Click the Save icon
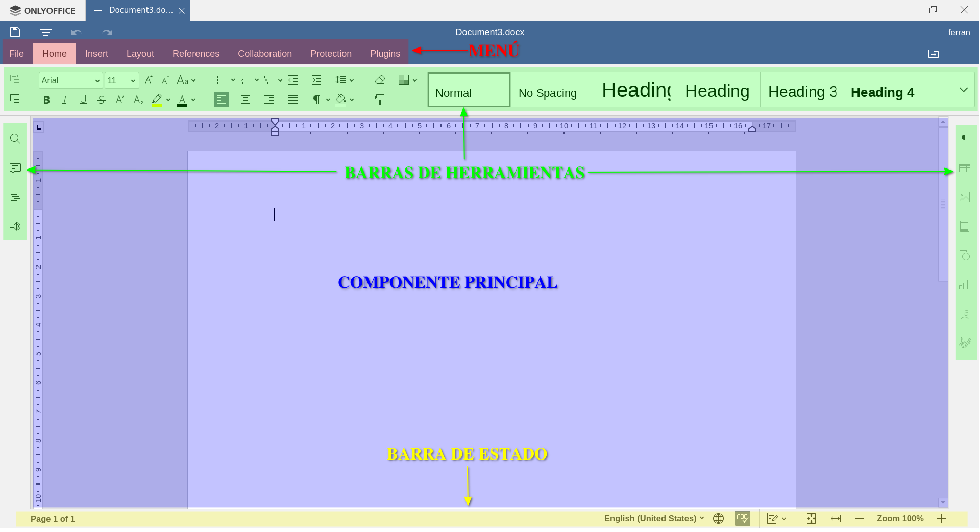Viewport: 980px width, 532px height. click(15, 32)
